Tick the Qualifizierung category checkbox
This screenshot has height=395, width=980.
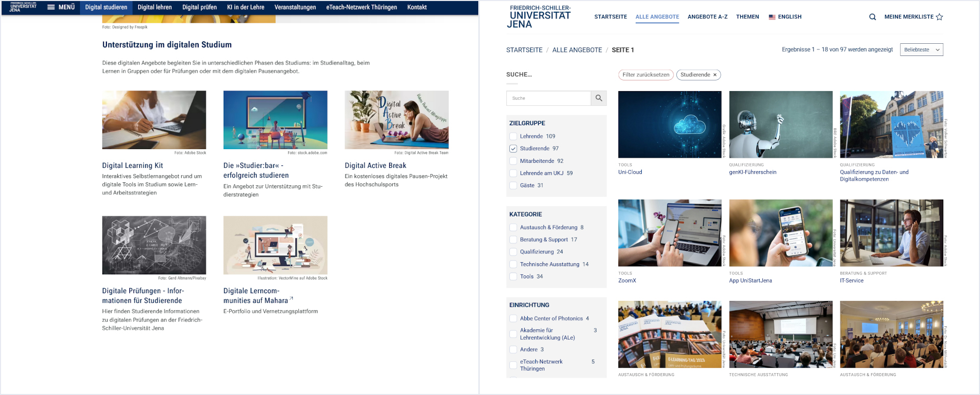(x=513, y=252)
